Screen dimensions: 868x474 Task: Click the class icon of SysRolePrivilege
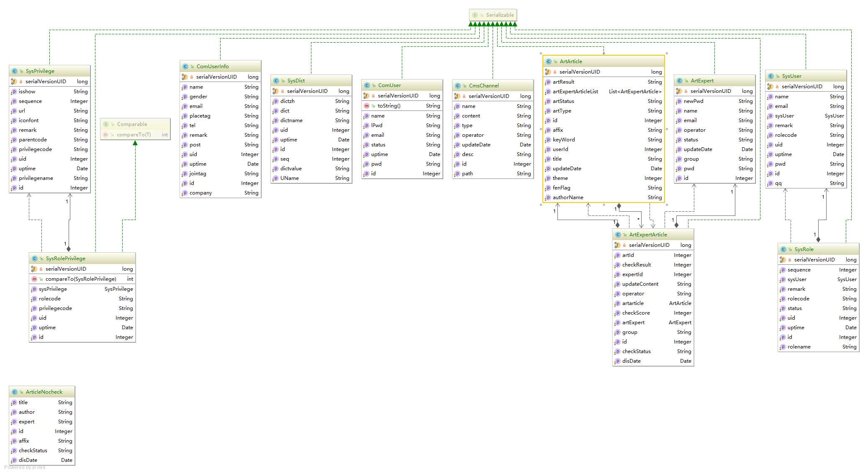tap(35, 259)
